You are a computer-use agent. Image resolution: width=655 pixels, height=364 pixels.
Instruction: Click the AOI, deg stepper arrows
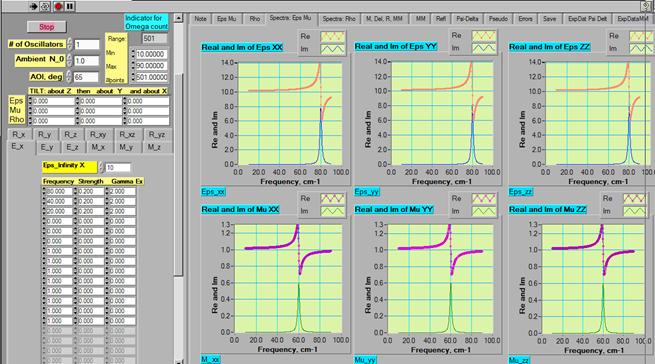[69, 77]
